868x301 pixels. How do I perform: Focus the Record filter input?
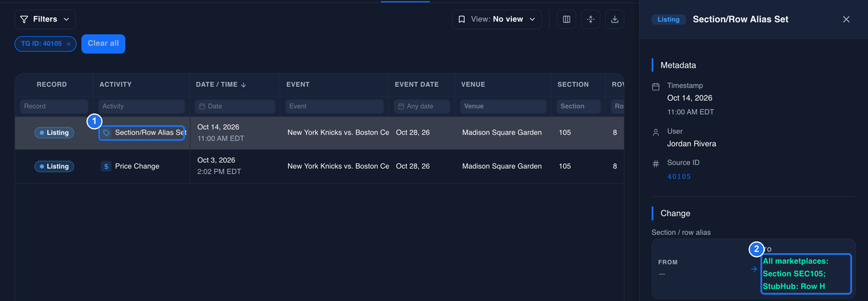pos(54,106)
